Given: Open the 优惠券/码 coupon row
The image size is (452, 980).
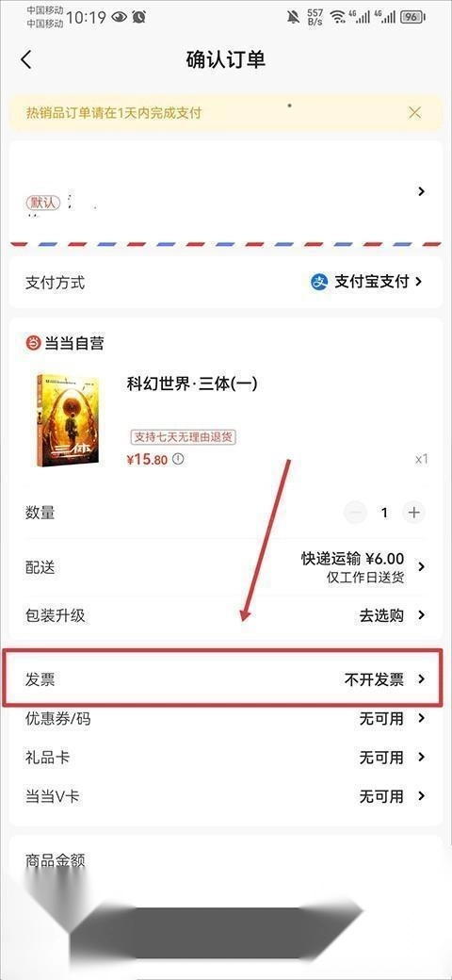Looking at the screenshot, I should [x=225, y=719].
